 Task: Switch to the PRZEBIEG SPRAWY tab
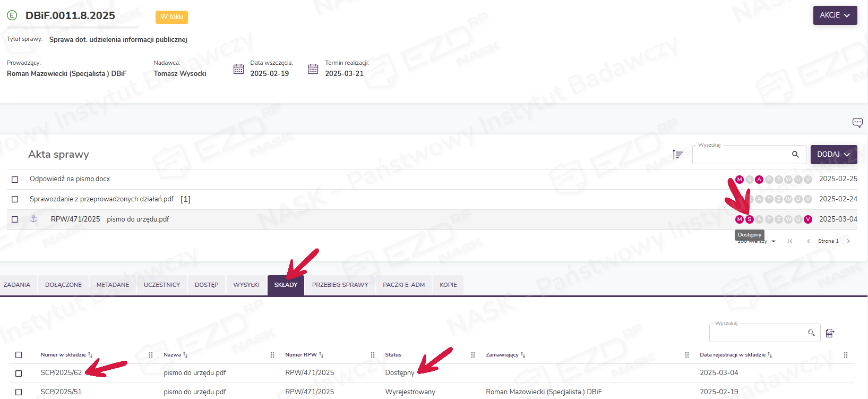[340, 285]
